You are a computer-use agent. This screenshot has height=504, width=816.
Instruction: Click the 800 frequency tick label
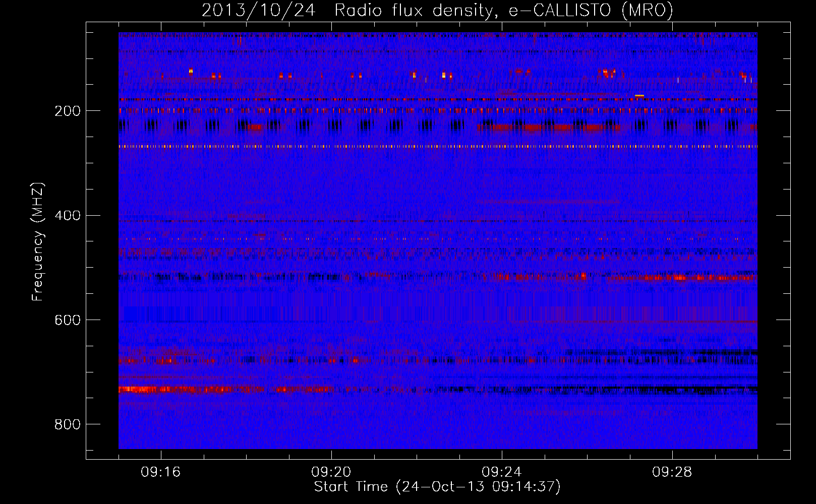(x=68, y=424)
